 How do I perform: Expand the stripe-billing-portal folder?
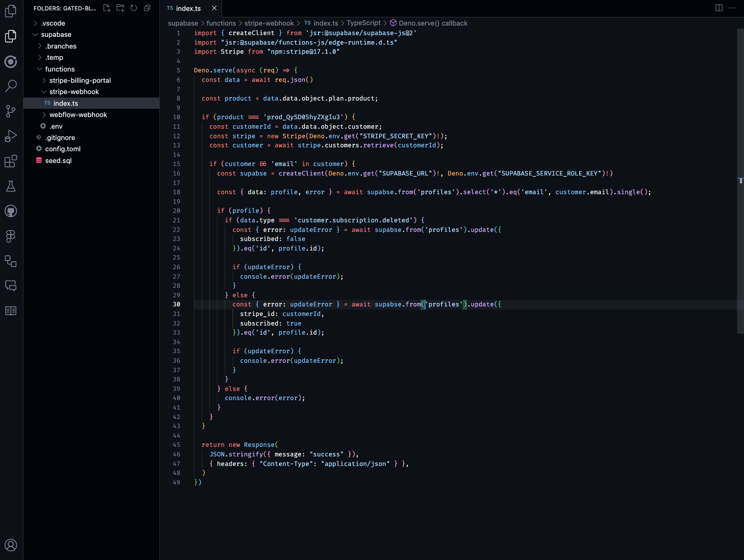click(91, 81)
